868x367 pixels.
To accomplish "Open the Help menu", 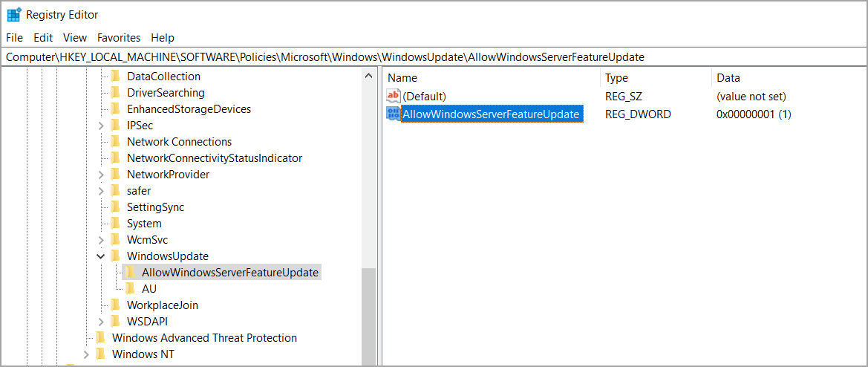I will pyautogui.click(x=163, y=38).
